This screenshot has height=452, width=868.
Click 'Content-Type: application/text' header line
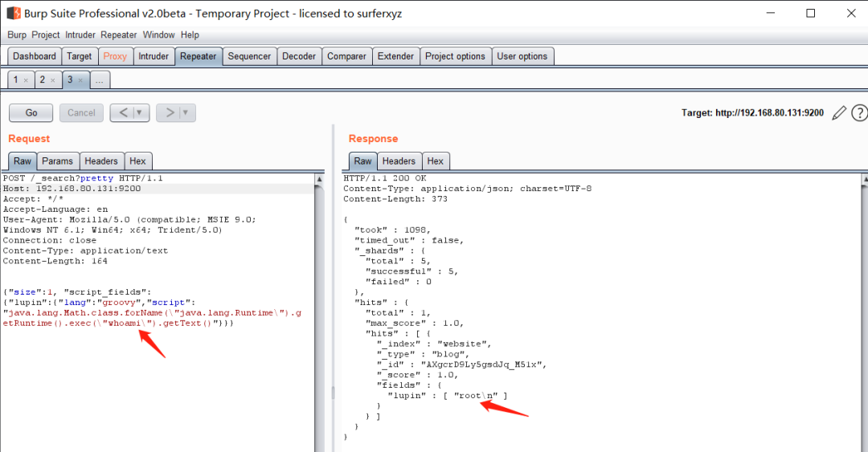[x=85, y=250]
